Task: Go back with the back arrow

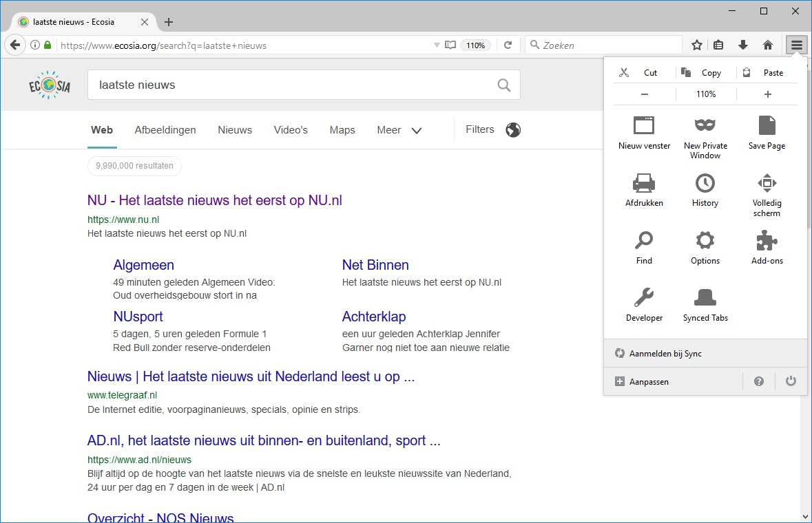Action: (15, 45)
